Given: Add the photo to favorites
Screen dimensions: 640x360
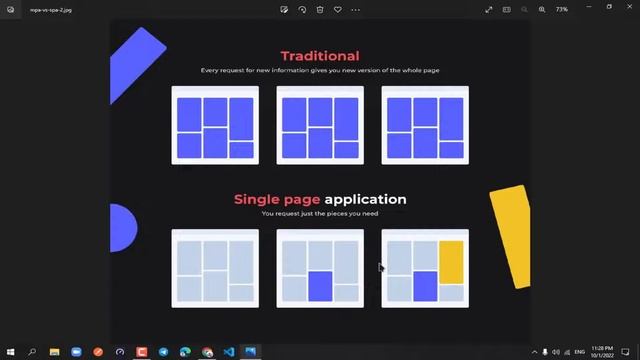Looking at the screenshot, I should click(338, 9).
